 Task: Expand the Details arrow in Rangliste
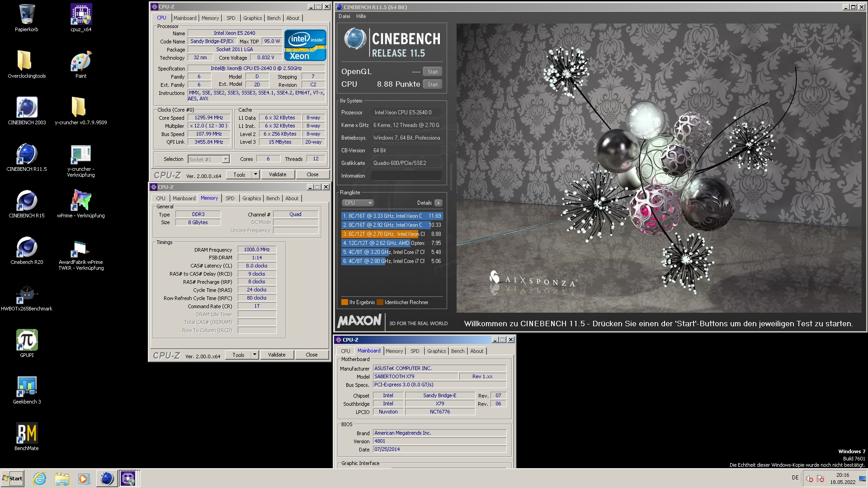(x=438, y=203)
